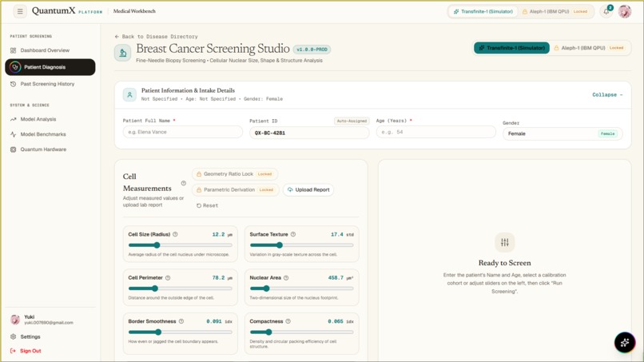Click the Ready to Screen sliders icon

tap(505, 242)
